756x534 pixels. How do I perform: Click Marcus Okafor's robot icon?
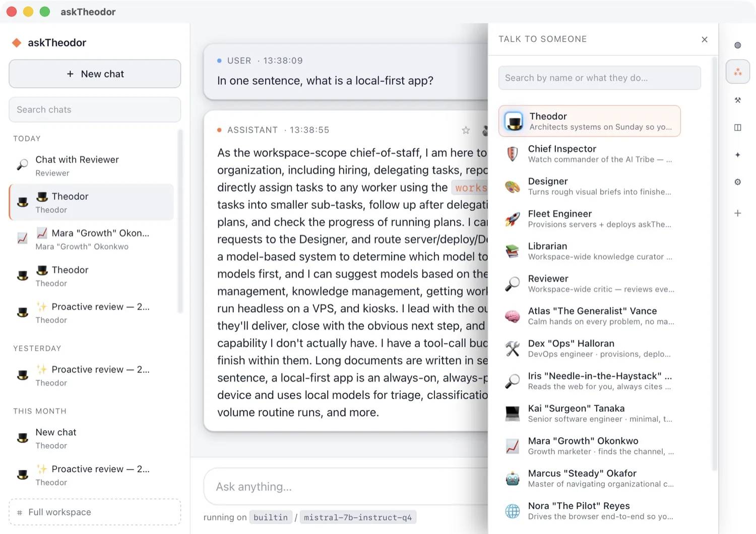(513, 479)
